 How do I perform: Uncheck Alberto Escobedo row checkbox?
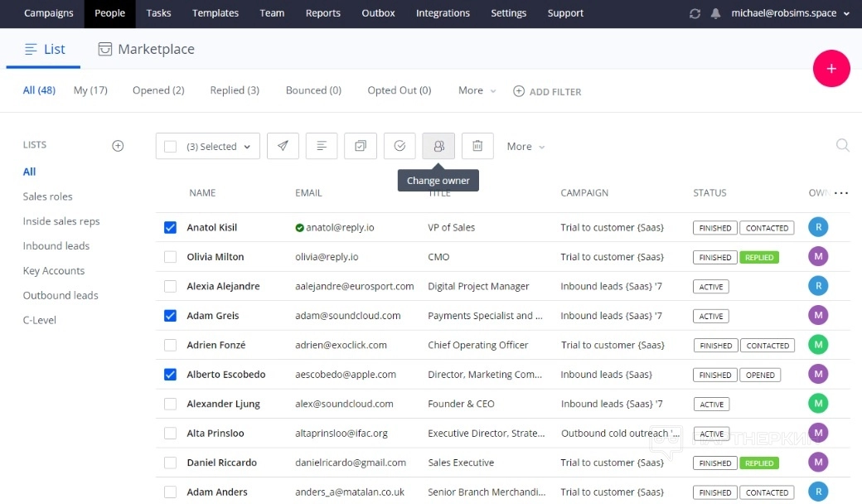tap(171, 375)
